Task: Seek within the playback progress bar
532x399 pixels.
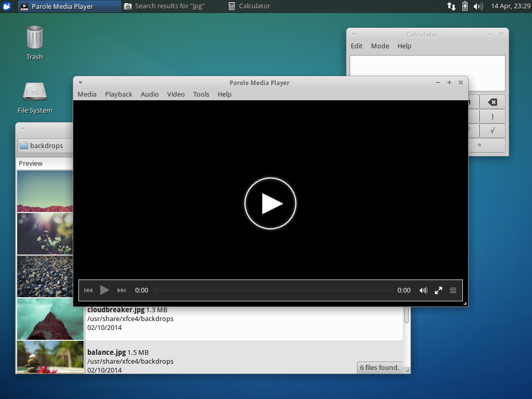Action: (273, 290)
